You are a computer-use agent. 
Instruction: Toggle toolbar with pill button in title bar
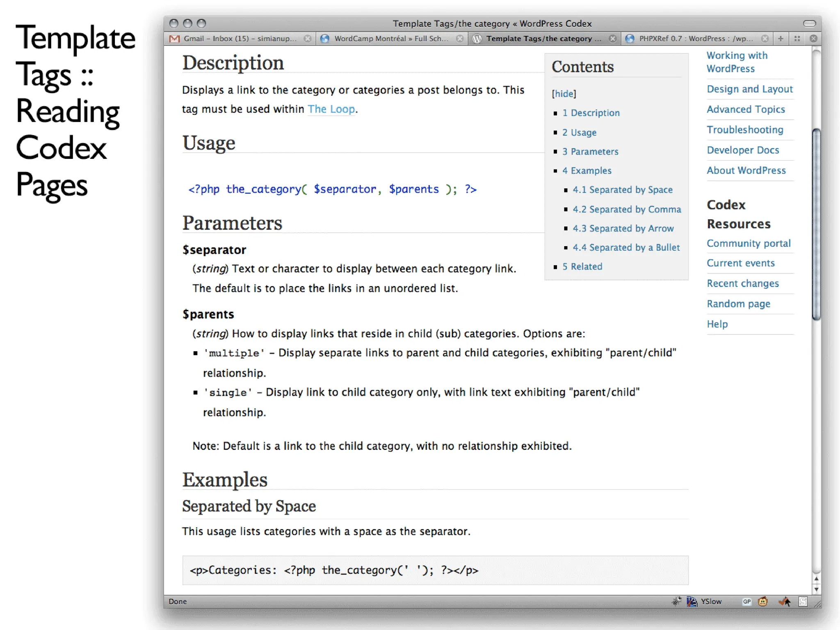click(x=809, y=23)
